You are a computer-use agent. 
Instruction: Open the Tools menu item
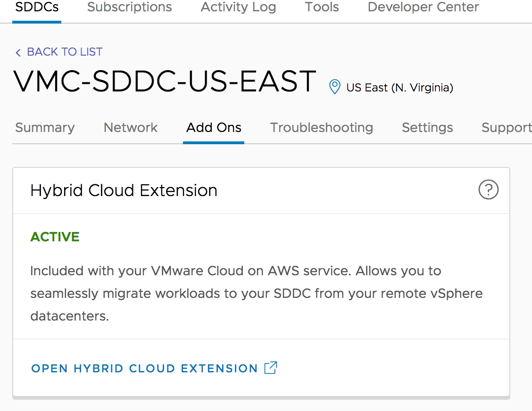[x=321, y=7]
